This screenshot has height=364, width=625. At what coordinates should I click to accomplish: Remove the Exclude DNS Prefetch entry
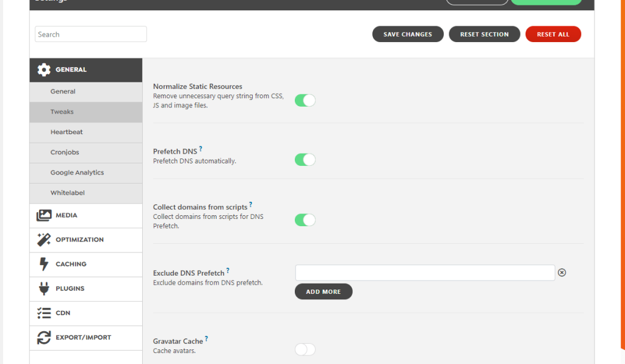562,273
